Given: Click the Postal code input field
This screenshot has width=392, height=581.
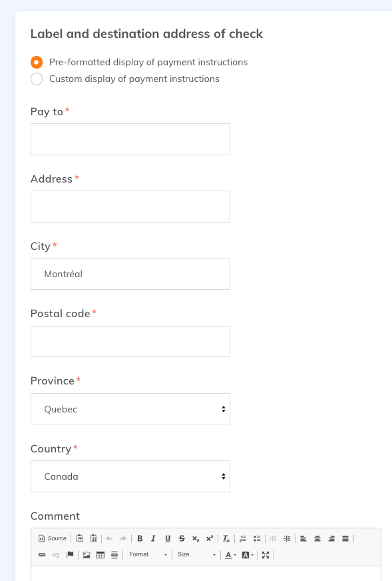Looking at the screenshot, I should click(x=130, y=341).
